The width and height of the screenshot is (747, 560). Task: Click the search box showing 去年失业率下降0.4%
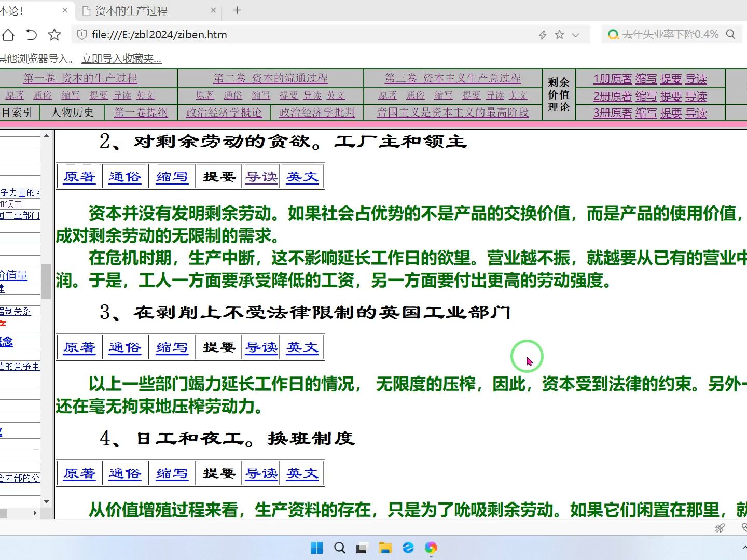[x=670, y=34]
